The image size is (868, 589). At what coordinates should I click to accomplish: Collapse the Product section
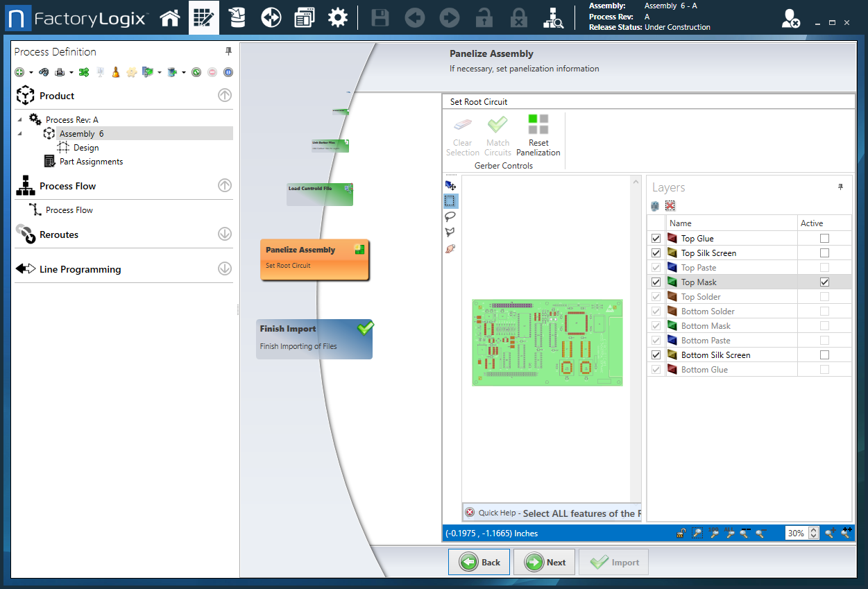pos(224,96)
